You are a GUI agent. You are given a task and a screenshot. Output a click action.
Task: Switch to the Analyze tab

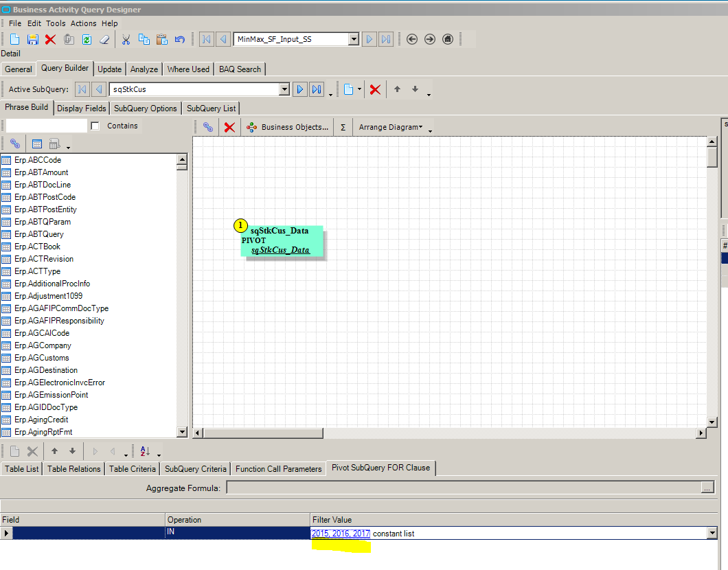coord(144,69)
